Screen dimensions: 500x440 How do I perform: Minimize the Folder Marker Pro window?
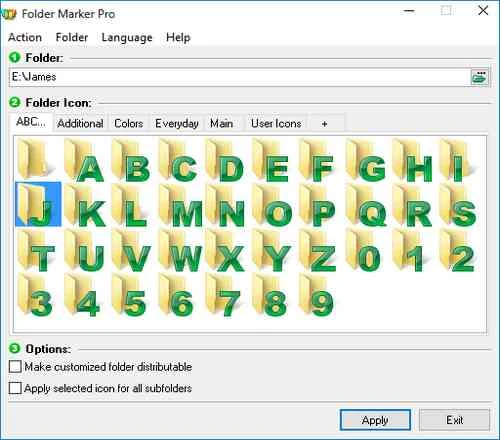(409, 11)
